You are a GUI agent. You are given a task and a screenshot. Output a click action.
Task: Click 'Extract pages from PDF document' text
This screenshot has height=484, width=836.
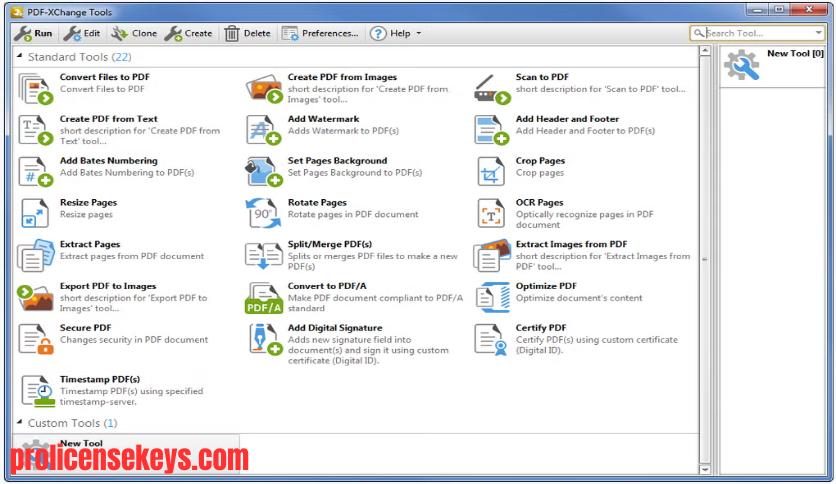coord(132,256)
